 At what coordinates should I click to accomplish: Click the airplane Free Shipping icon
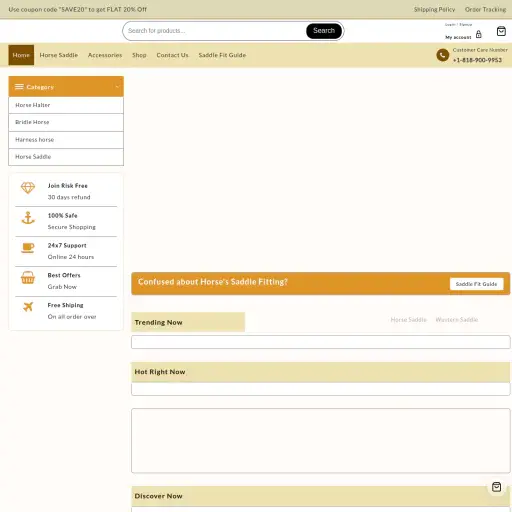click(x=28, y=307)
